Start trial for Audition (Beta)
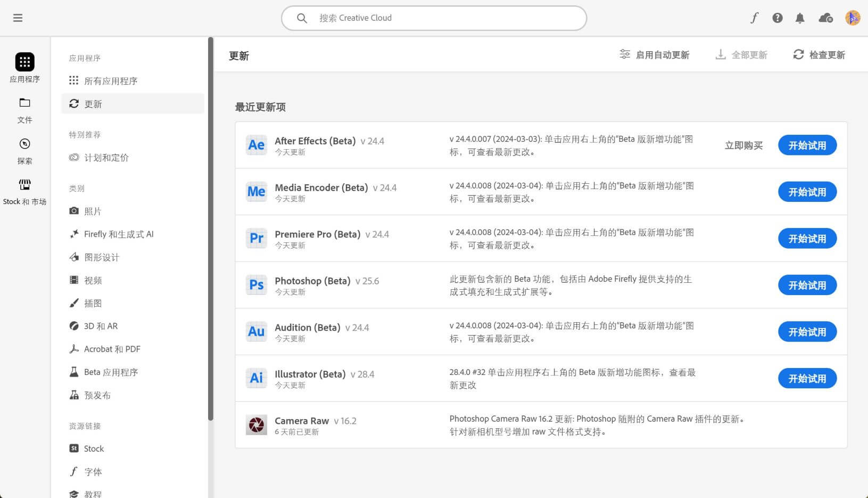868x498 pixels. tap(807, 332)
